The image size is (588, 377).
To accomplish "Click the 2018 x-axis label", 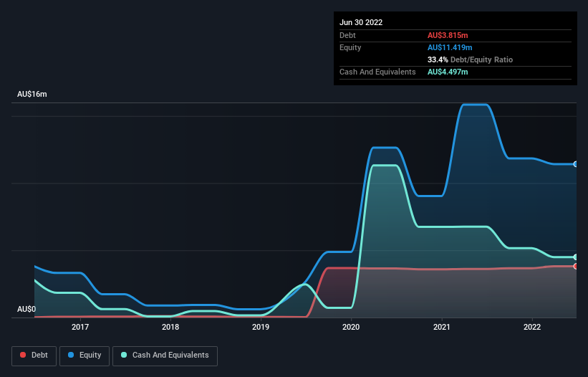I will click(x=170, y=327).
